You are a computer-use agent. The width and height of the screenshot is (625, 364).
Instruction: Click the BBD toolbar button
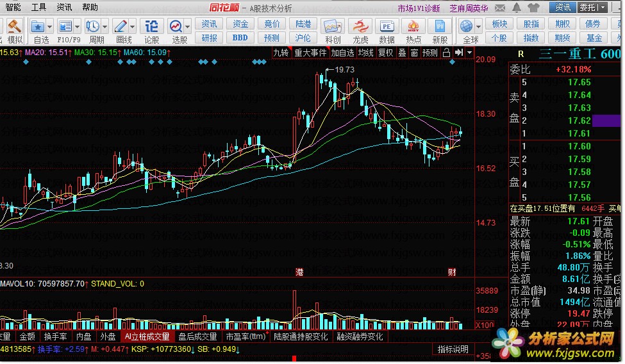(x=240, y=38)
